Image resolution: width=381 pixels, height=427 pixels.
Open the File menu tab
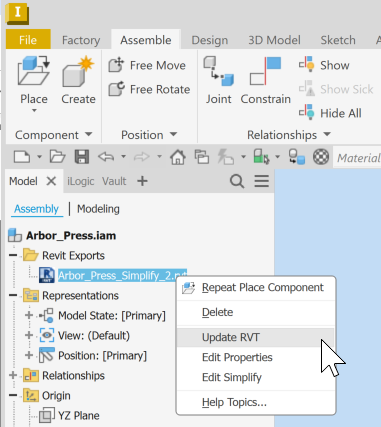(x=28, y=40)
